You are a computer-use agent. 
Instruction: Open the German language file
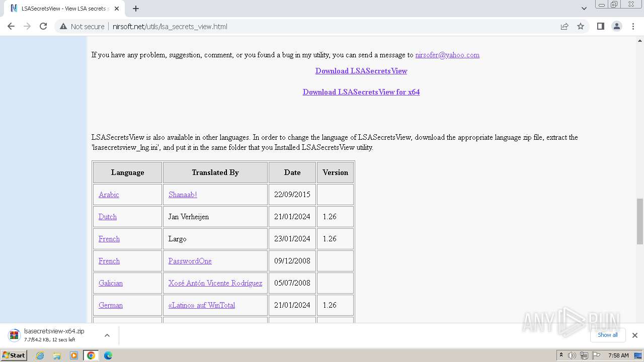click(x=111, y=305)
